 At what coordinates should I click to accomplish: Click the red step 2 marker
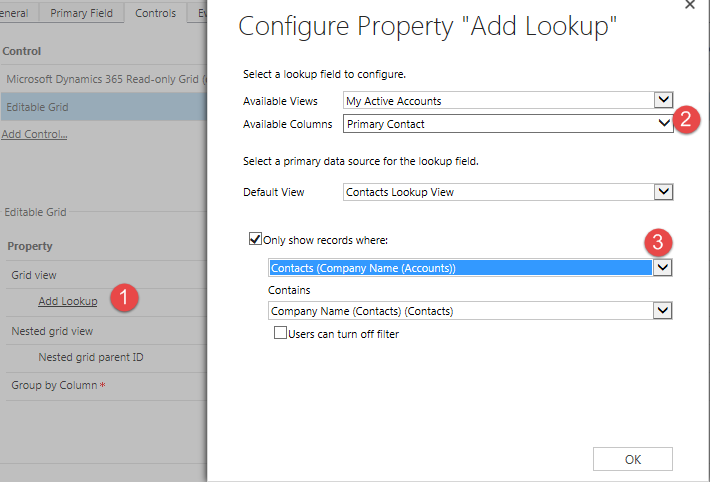pos(686,120)
